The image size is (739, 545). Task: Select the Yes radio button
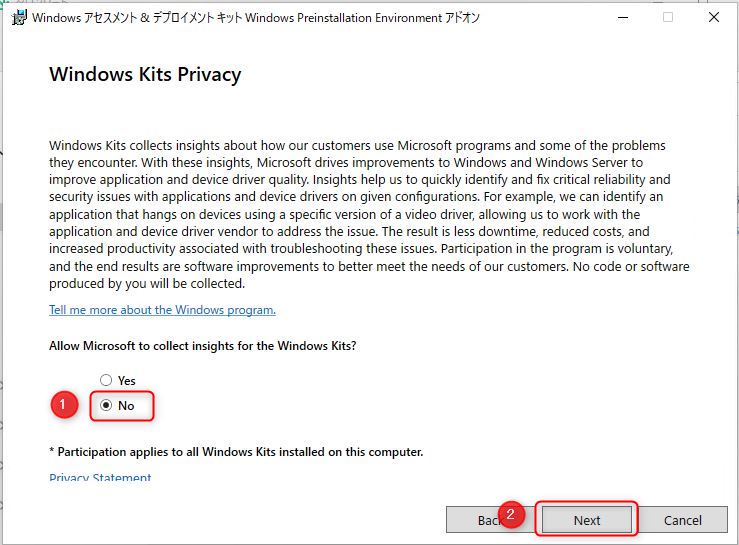pos(106,381)
